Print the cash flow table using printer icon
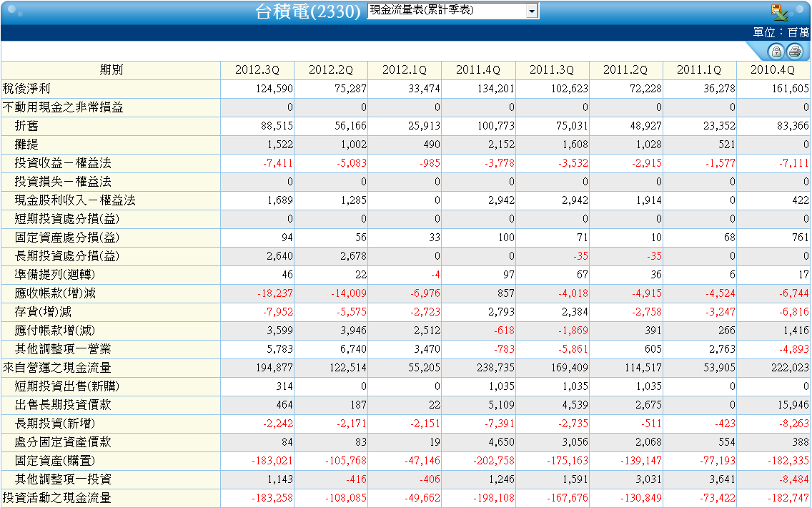812x508 pixels. 794,51
